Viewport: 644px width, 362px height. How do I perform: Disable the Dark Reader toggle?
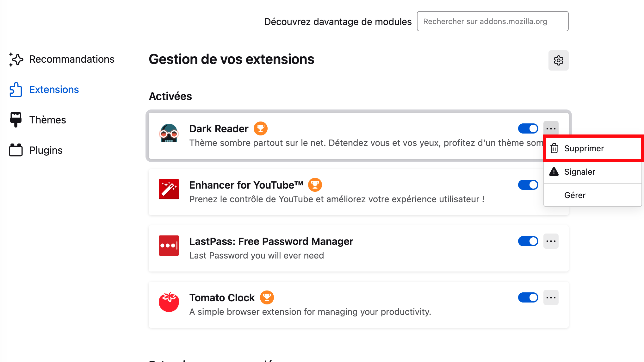click(x=528, y=128)
